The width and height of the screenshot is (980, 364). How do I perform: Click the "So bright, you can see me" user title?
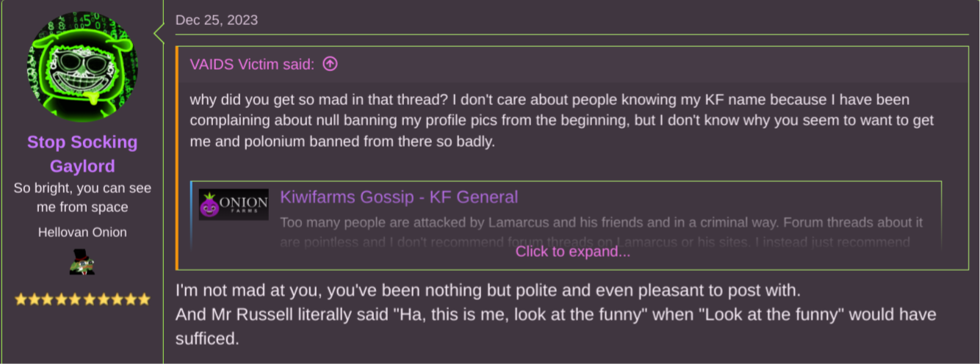click(x=82, y=197)
